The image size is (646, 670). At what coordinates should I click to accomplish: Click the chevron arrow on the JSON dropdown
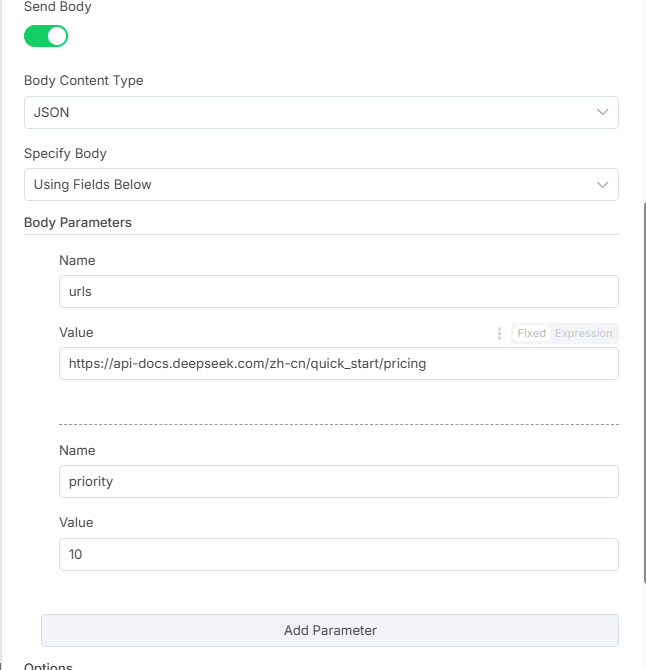tap(602, 112)
